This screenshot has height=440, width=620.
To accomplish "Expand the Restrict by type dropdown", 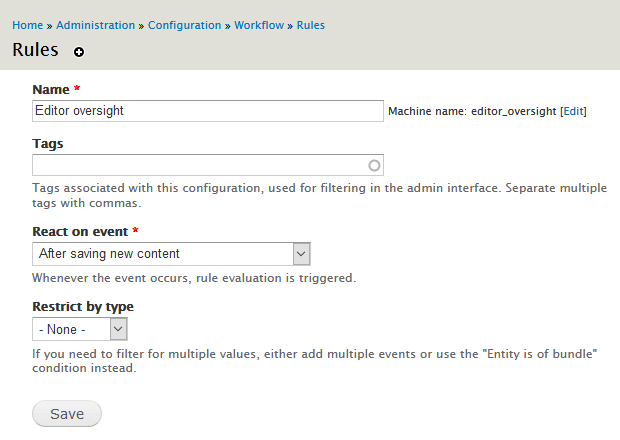I will 79,329.
